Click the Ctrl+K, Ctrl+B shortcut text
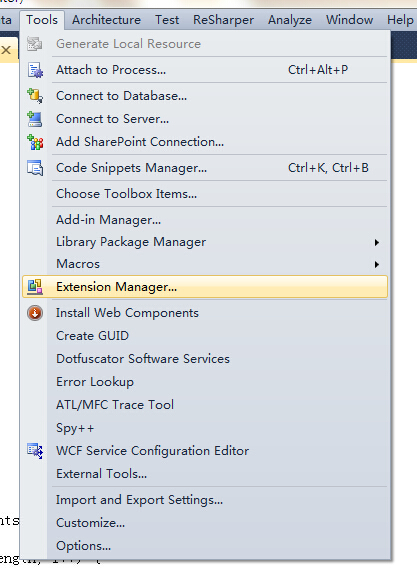The image size is (417, 577). coord(328,168)
